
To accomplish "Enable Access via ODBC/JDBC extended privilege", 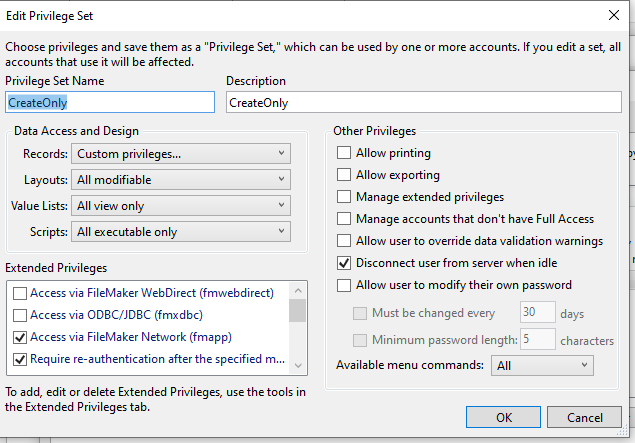I will [x=19, y=315].
